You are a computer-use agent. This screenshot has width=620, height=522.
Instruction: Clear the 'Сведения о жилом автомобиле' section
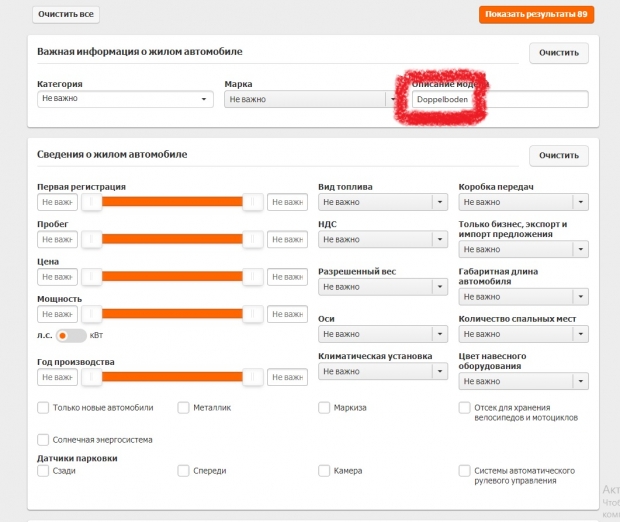point(559,156)
